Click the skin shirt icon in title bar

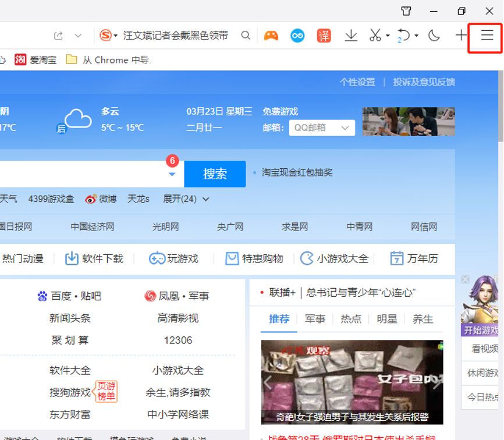(x=406, y=11)
